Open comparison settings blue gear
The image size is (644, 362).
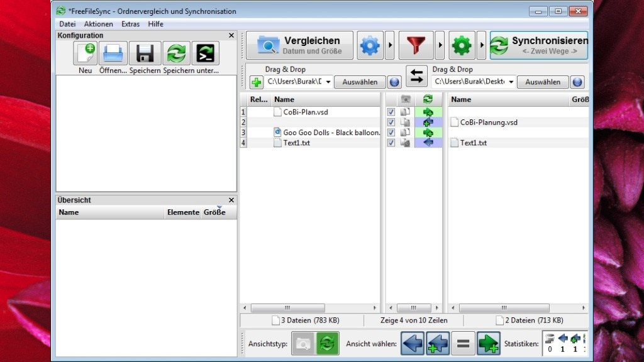[x=370, y=45]
